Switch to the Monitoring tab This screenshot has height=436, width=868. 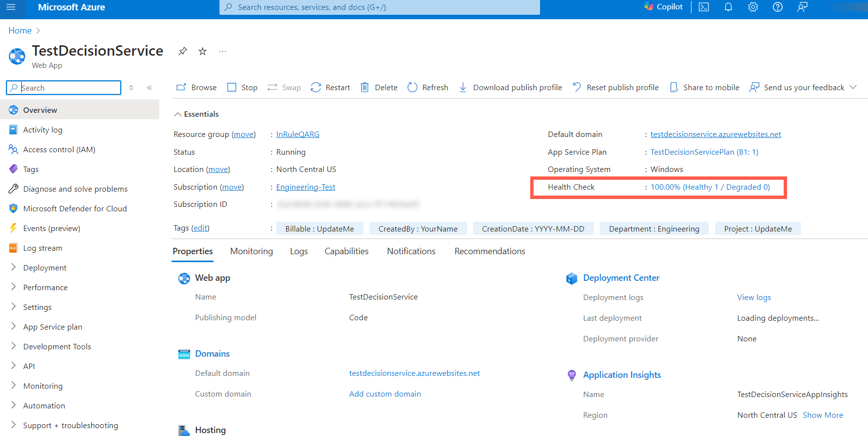tap(252, 251)
